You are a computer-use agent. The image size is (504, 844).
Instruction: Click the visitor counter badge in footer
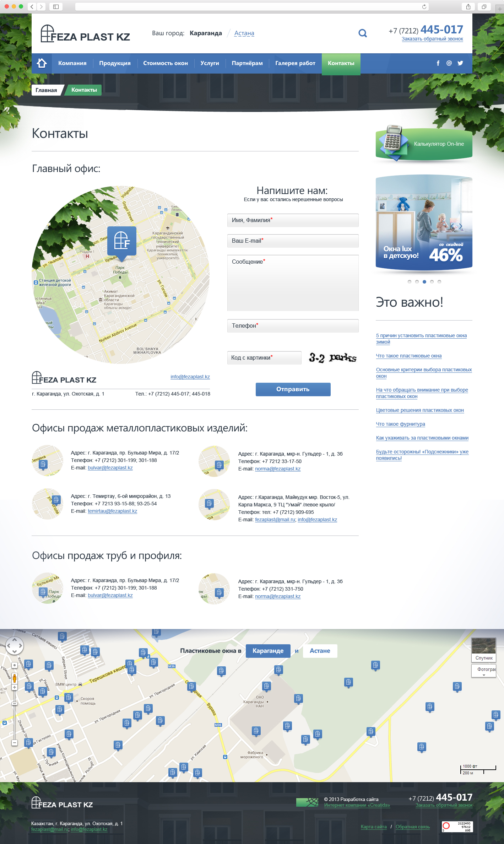(x=457, y=827)
